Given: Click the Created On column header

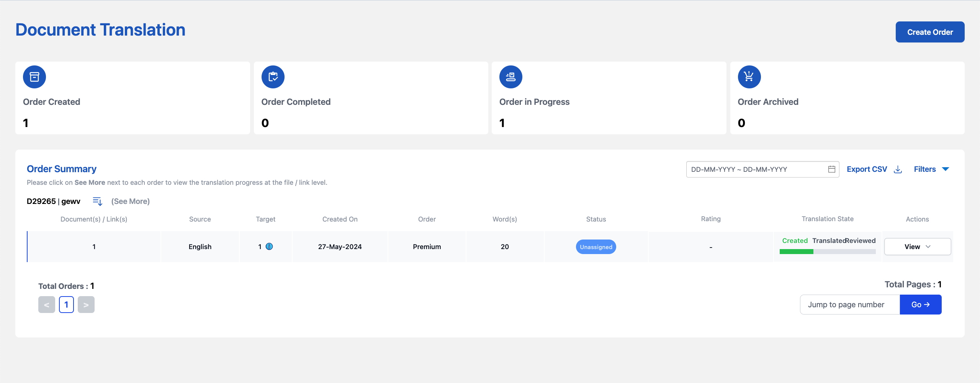Looking at the screenshot, I should click(340, 219).
